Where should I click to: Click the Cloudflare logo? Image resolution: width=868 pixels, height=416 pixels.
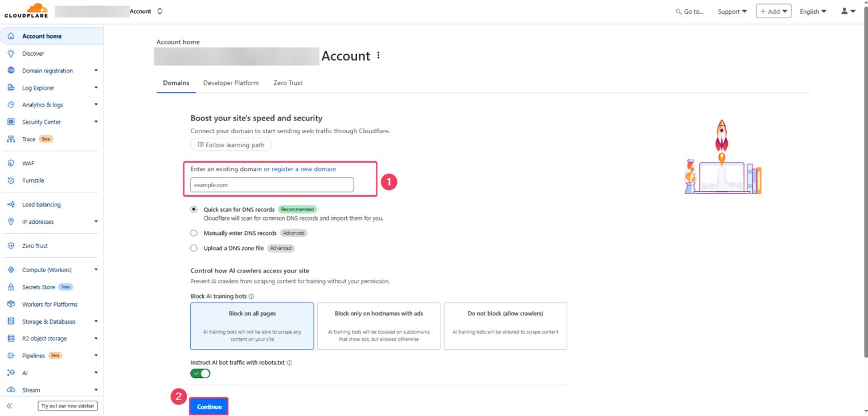[26, 10]
